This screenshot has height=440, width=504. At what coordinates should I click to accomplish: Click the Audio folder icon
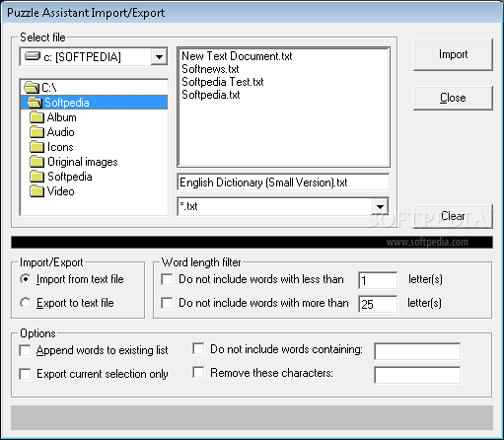36,132
